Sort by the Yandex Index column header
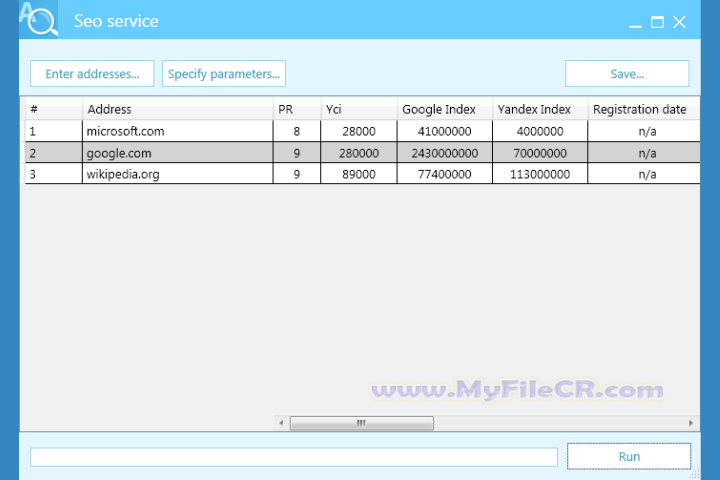Image resolution: width=720 pixels, height=480 pixels. [540, 109]
